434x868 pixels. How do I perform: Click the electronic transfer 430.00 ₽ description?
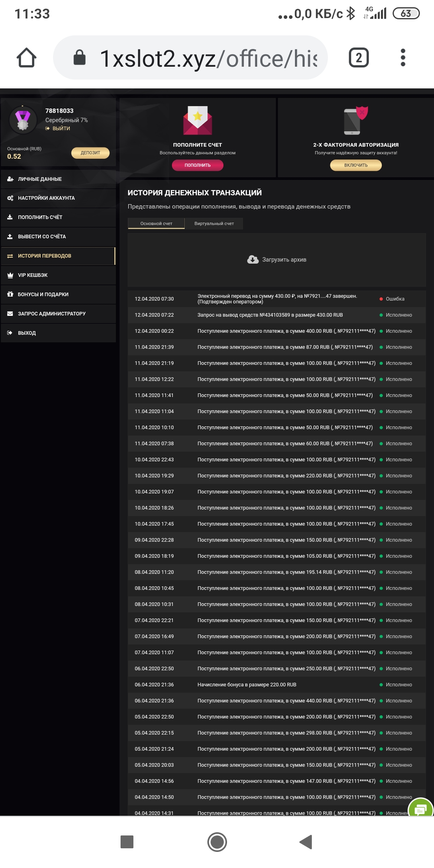[x=277, y=299]
